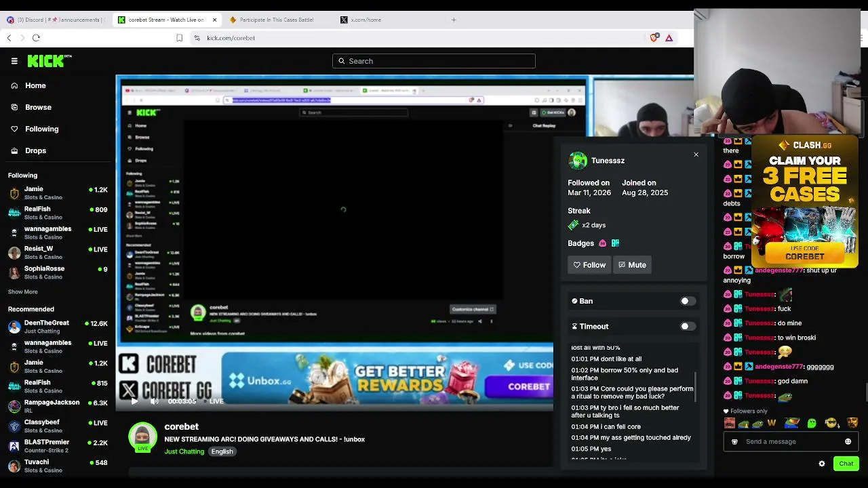Click corebet's streamer avatar
868x488 pixels.
(143, 437)
